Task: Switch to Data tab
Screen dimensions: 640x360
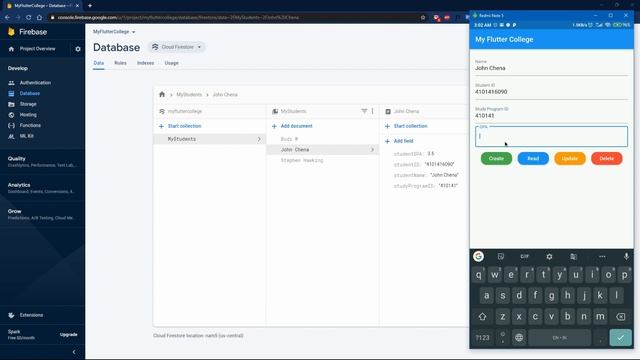Action: point(98,63)
